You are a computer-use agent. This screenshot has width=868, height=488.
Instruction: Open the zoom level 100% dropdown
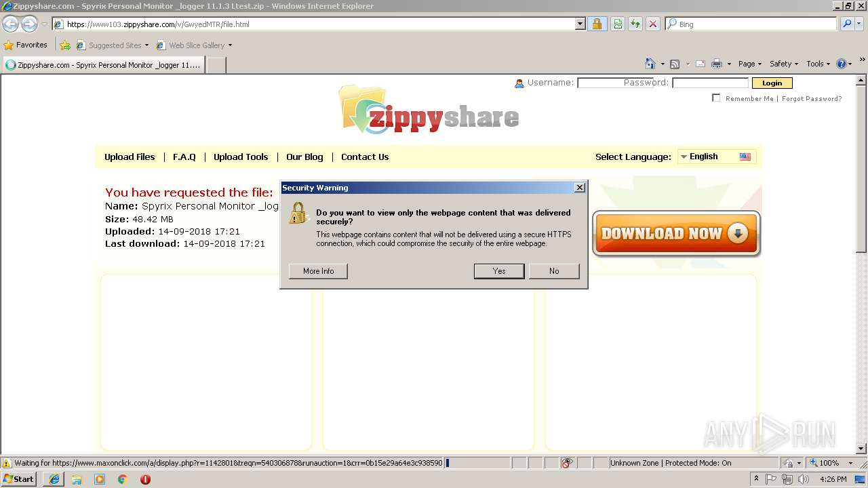coord(850,463)
